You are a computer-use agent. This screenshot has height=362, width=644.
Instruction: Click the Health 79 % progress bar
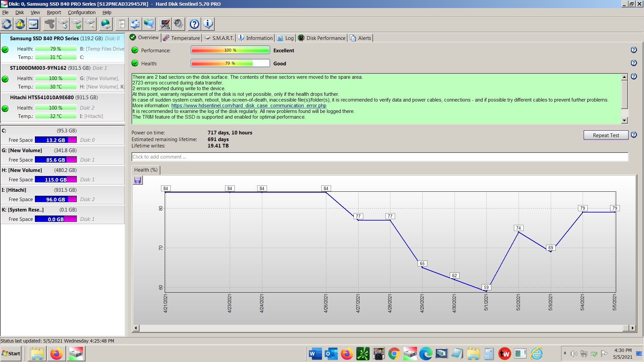tap(230, 63)
